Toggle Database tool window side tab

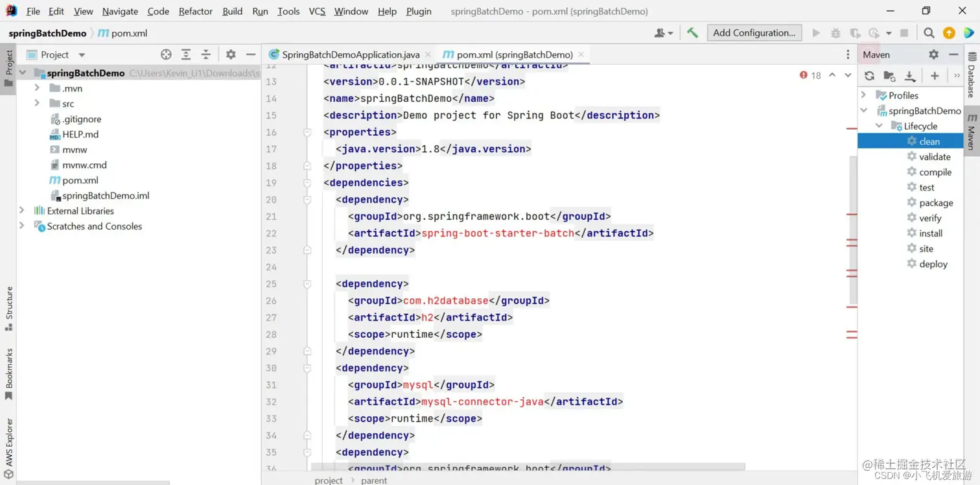coord(972,75)
